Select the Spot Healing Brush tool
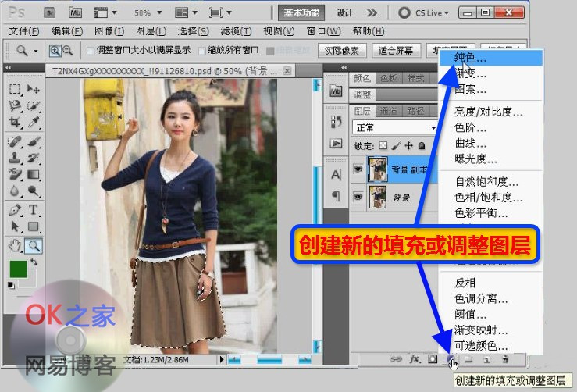577x392 pixels. 14,141
